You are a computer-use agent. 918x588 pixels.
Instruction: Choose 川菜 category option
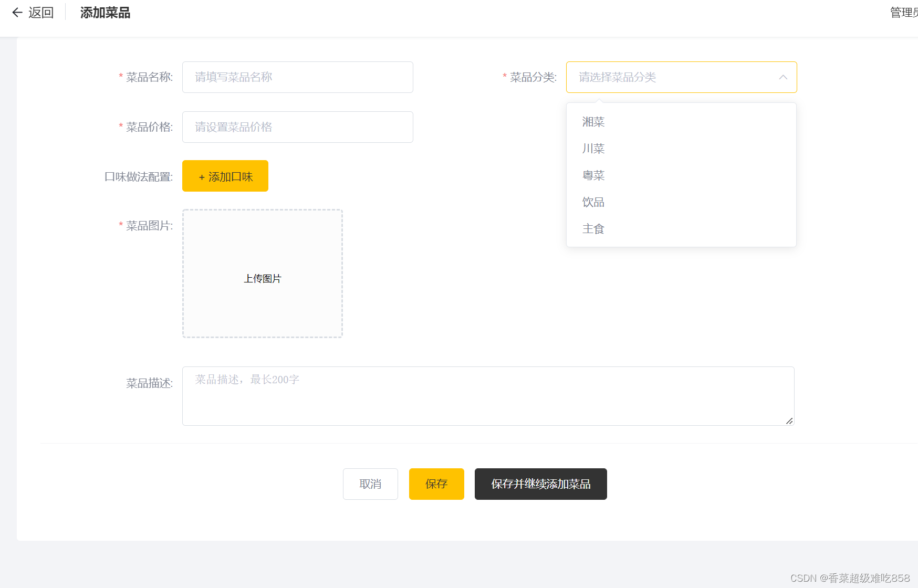tap(681, 149)
